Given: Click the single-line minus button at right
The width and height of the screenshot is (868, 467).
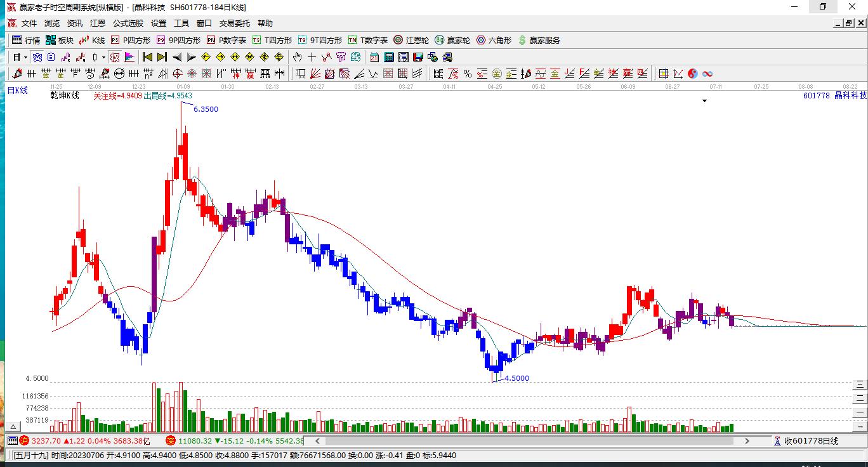Looking at the screenshot, I should point(860,412).
